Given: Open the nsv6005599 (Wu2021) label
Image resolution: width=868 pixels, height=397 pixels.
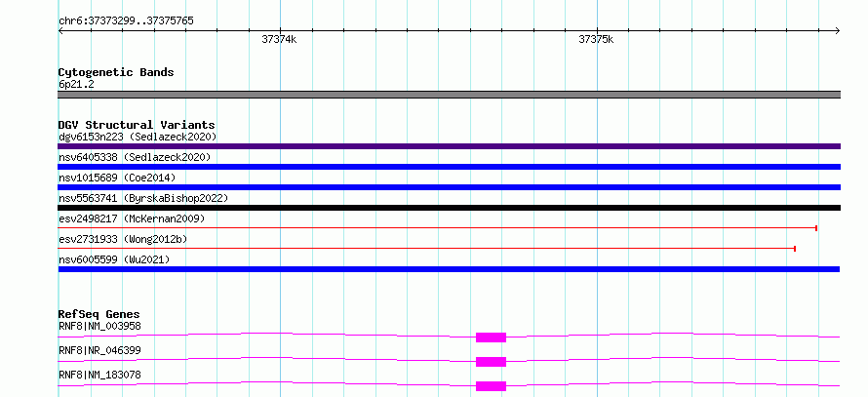Looking at the screenshot, I should 114,259.
